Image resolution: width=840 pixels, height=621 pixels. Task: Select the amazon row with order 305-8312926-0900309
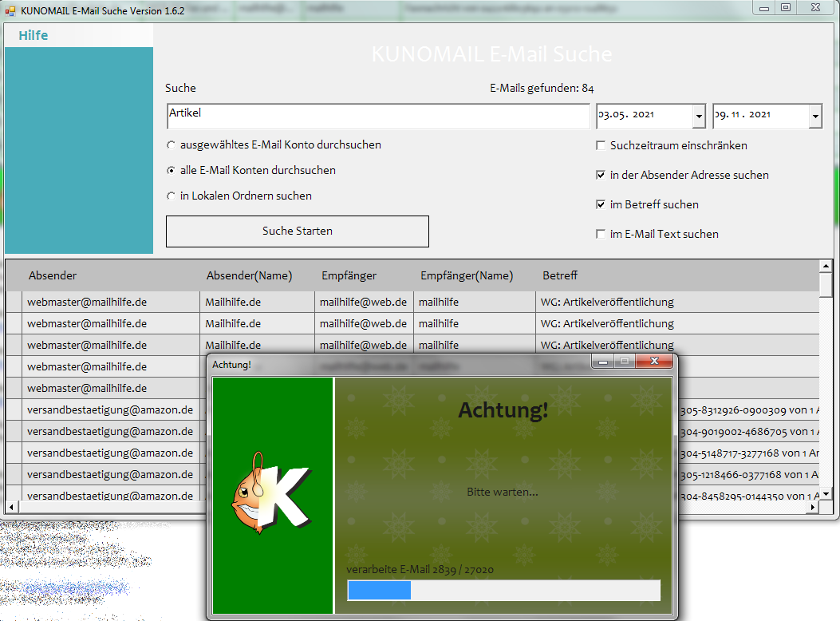tap(110, 410)
